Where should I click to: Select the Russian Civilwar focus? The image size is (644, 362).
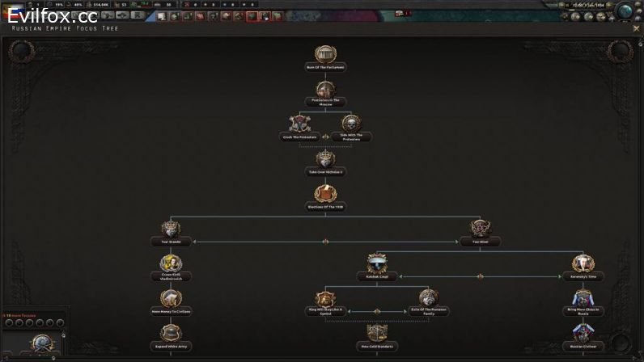click(583, 334)
